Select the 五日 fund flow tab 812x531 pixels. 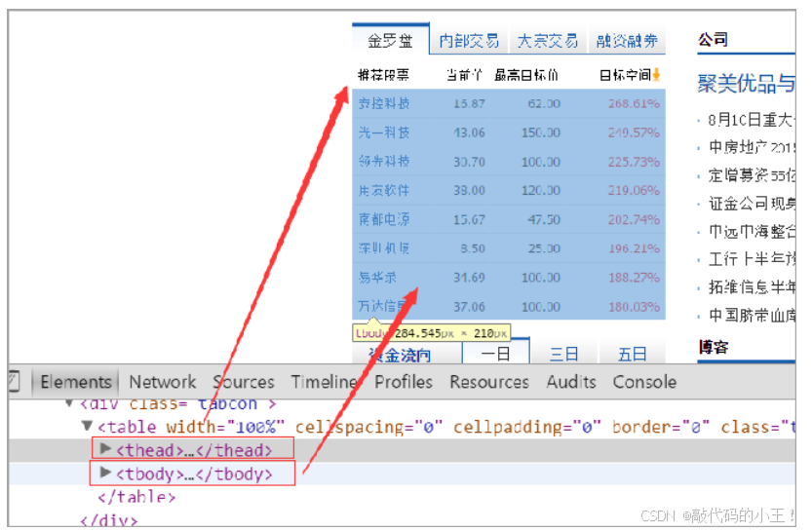pyautogui.click(x=633, y=354)
